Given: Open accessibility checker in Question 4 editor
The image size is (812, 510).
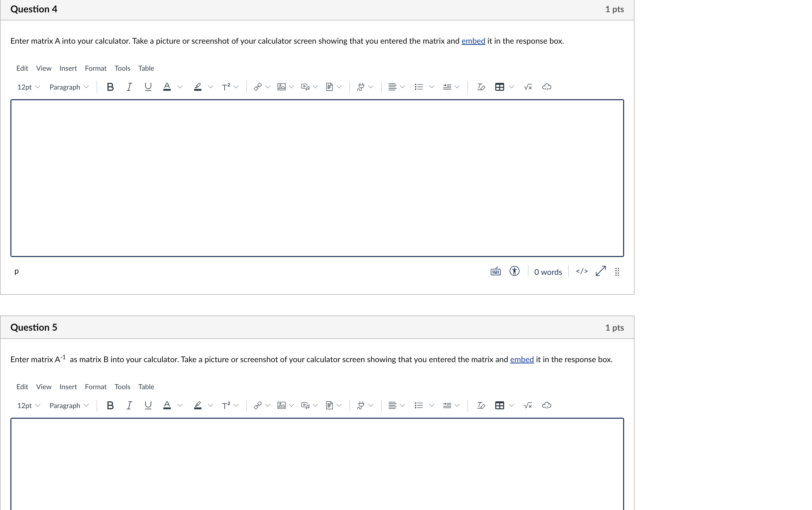Looking at the screenshot, I should (514, 271).
